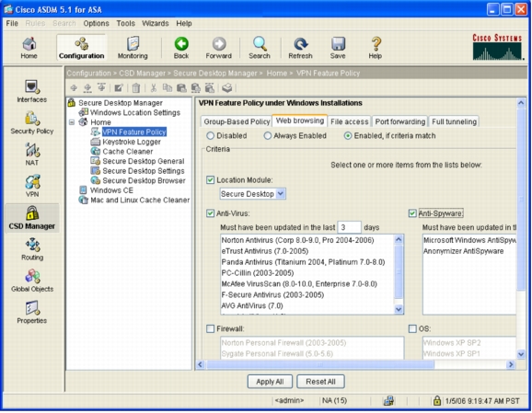Screen dimensions: 532x413
Task: Click the network icon in status bar
Action: pos(388,401)
